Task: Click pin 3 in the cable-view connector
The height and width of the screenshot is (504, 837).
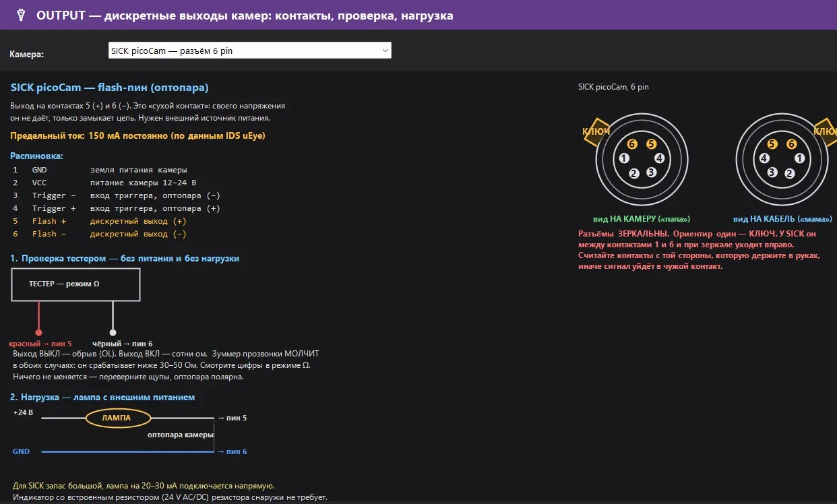Action: pyautogui.click(x=772, y=172)
